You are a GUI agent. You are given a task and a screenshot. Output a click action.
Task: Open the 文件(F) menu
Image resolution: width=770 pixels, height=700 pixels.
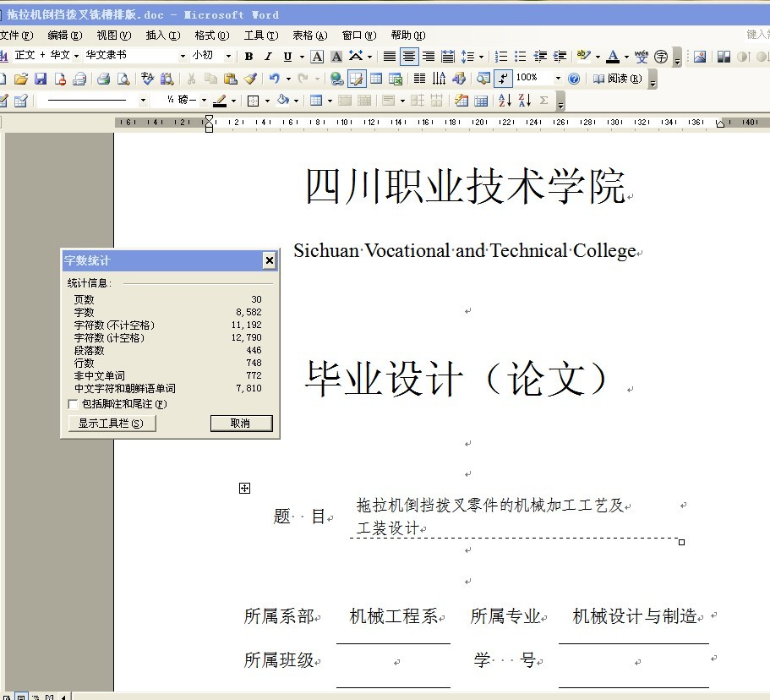(x=16, y=36)
